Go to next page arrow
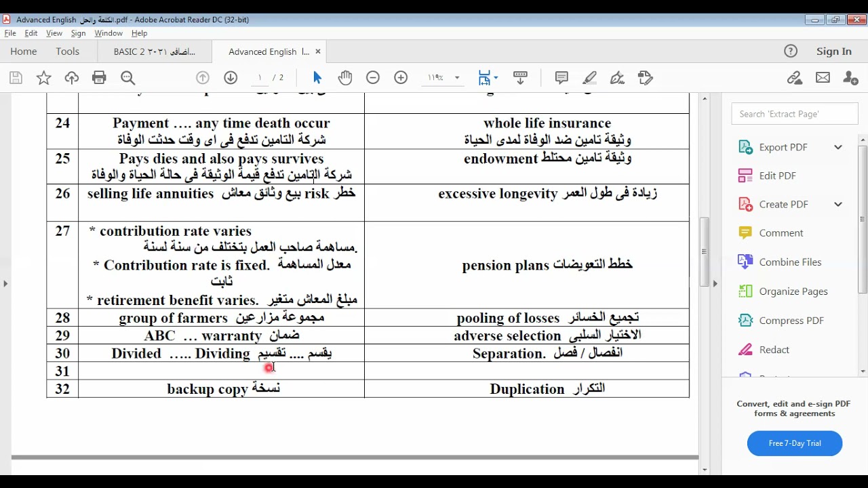The height and width of the screenshot is (488, 868). tap(231, 78)
